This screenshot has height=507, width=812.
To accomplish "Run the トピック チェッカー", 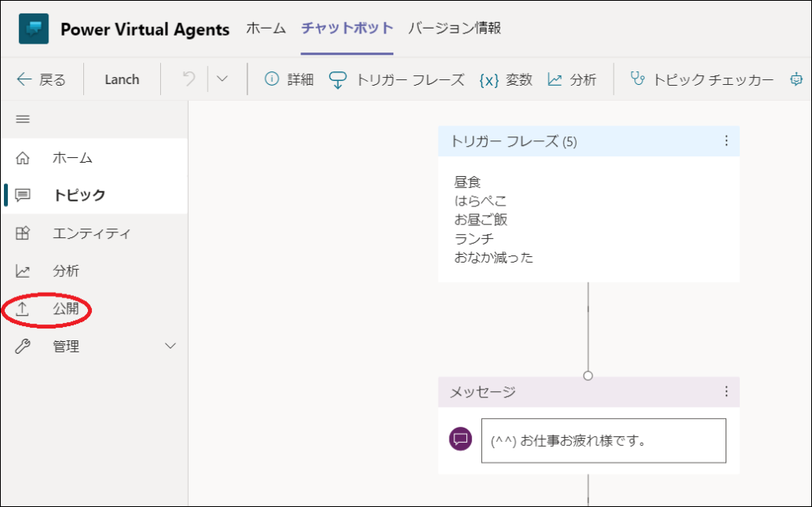I will tap(702, 79).
